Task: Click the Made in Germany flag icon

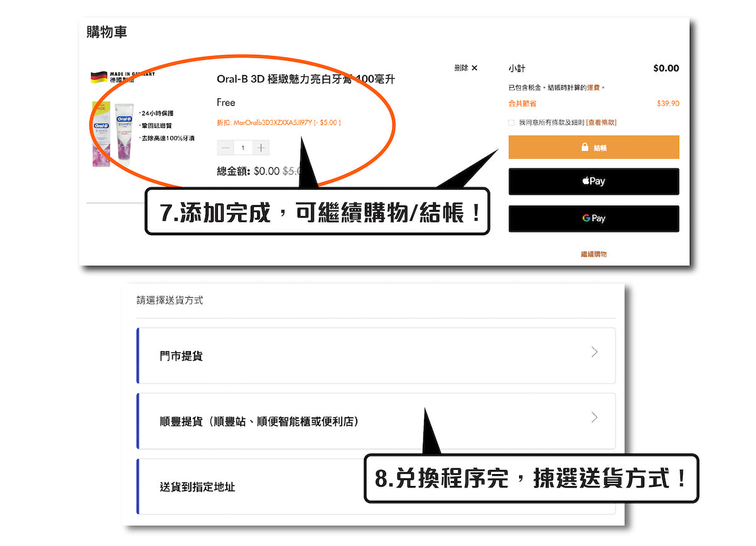Action: pos(98,78)
